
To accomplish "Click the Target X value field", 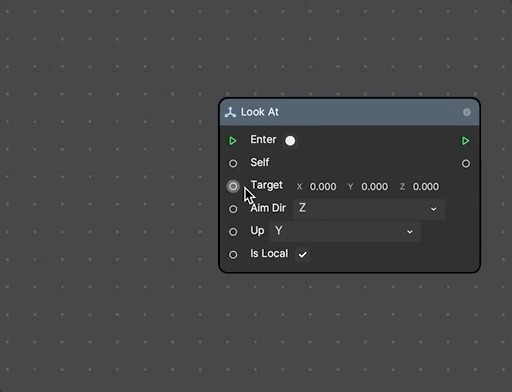I will [322, 186].
